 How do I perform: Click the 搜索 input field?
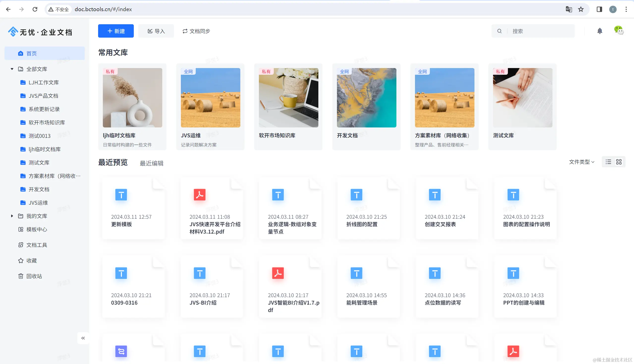541,31
